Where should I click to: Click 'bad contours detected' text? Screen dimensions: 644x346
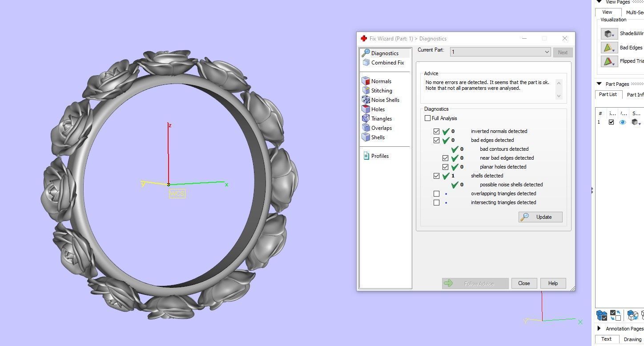click(x=504, y=149)
